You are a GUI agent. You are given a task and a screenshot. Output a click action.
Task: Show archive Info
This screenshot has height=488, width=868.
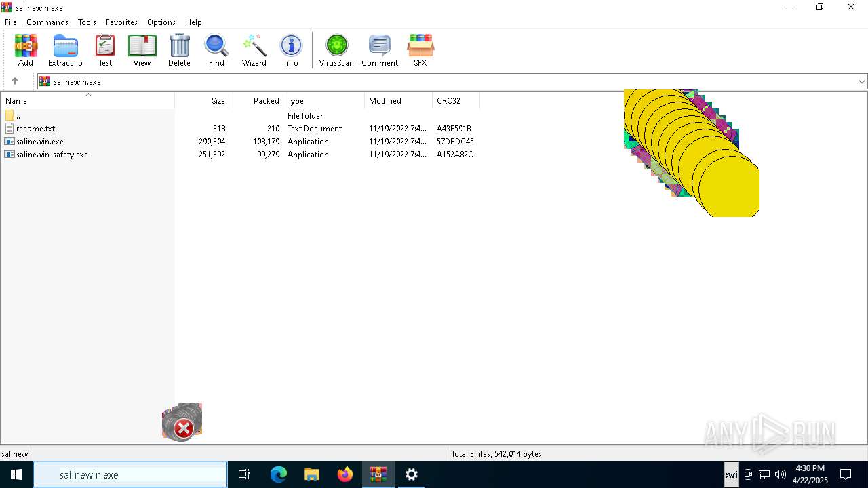coord(291,51)
